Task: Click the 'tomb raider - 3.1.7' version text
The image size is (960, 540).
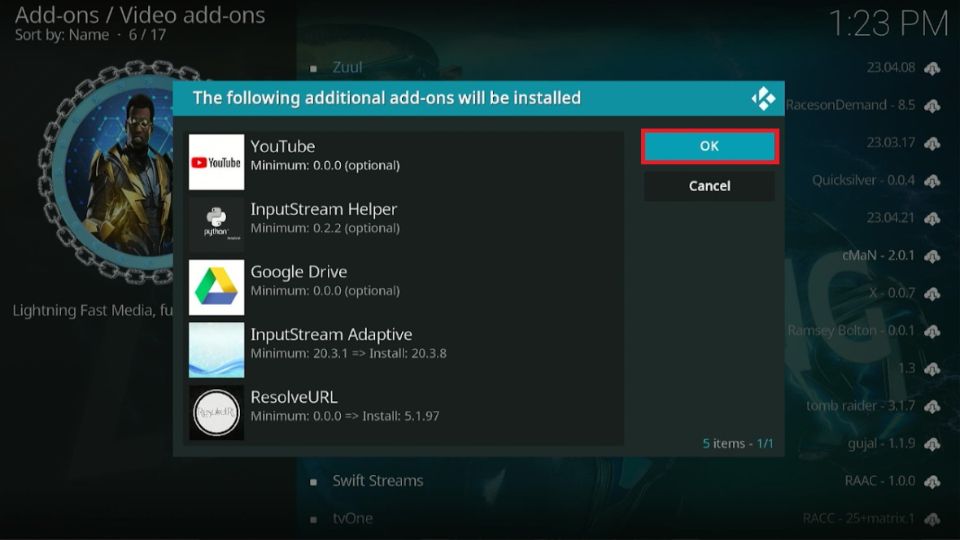Action: pyautogui.click(x=860, y=406)
